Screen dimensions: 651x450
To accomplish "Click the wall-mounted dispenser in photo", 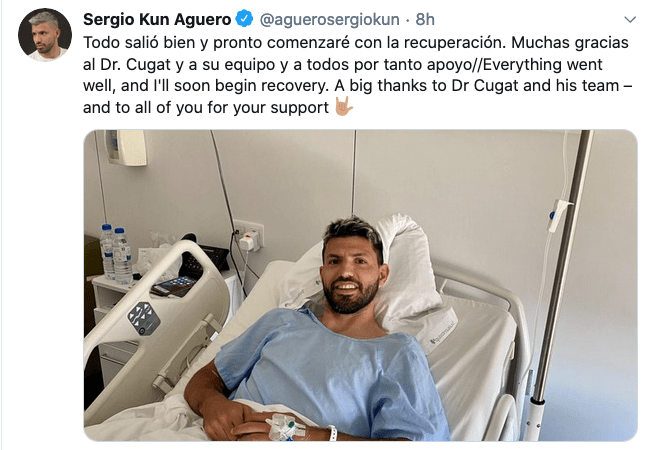I will [x=126, y=147].
